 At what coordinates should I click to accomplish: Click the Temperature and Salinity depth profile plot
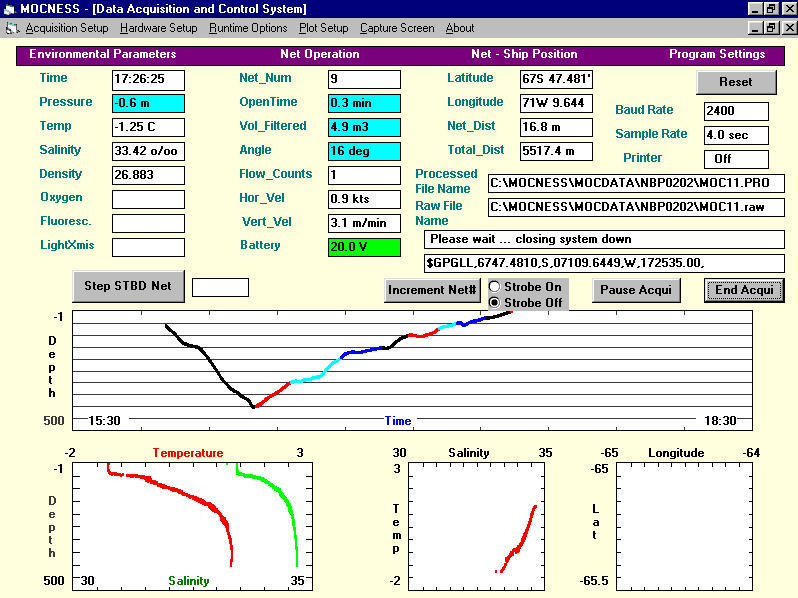(x=192, y=526)
